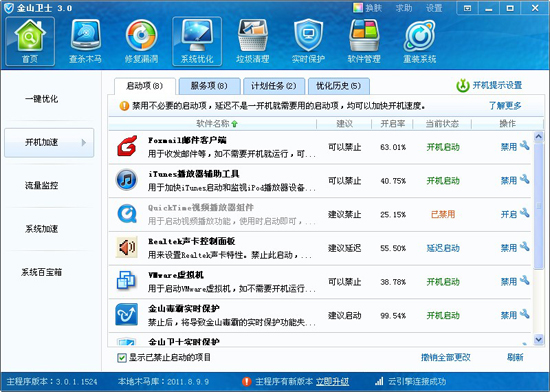Click 立即升级 upgrade link
This screenshot has height=392, width=550.
(332, 381)
